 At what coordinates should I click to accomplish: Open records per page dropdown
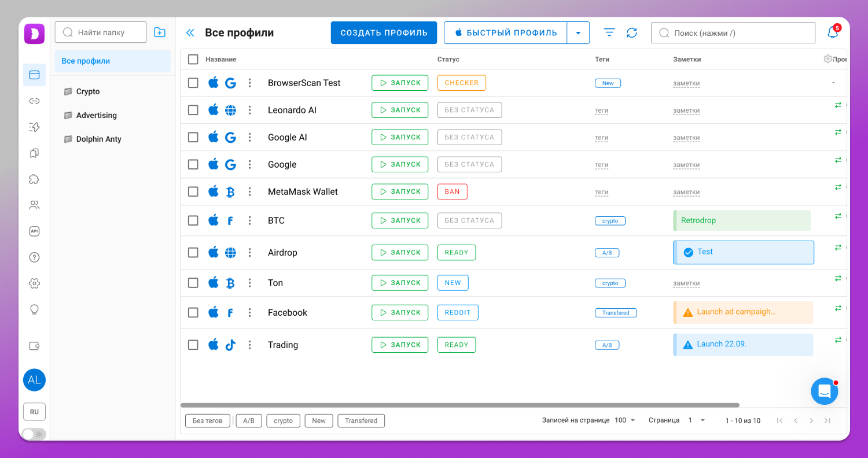pyautogui.click(x=625, y=420)
